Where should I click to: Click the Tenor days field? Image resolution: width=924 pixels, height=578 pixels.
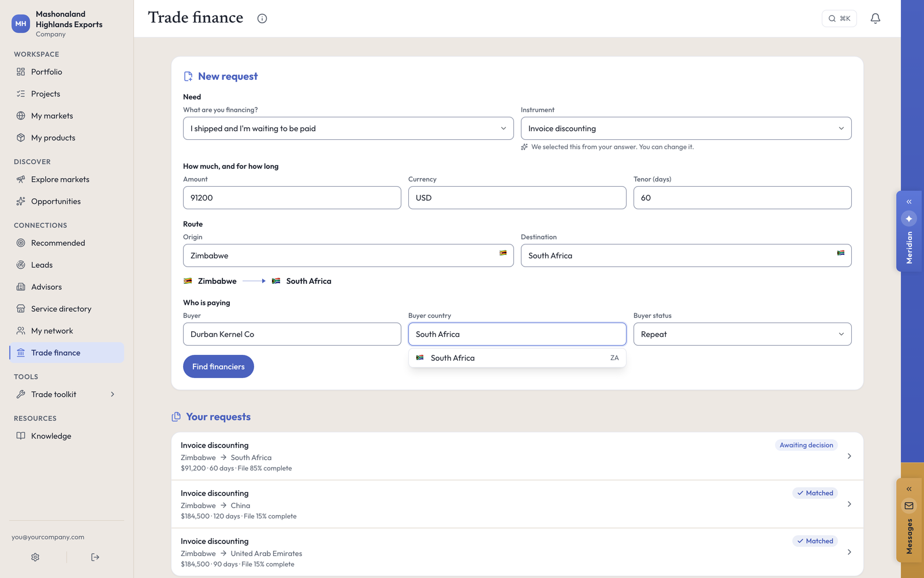pos(743,198)
